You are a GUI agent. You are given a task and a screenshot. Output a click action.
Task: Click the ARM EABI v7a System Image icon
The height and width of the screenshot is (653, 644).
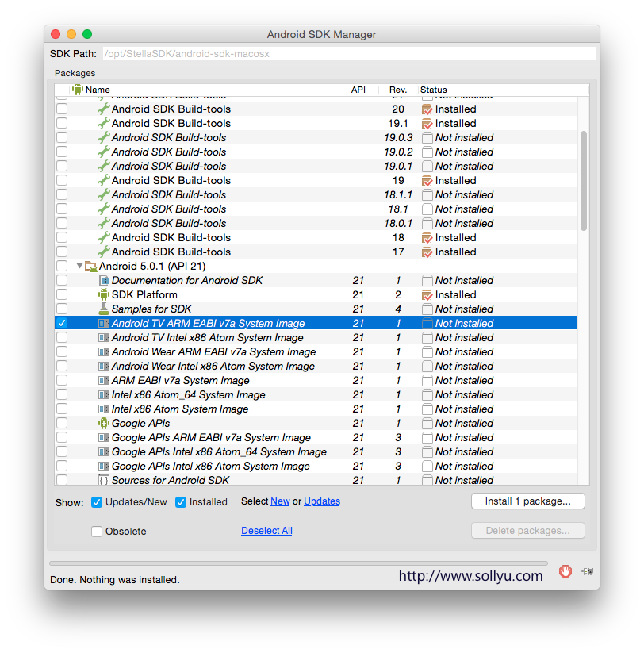104,380
